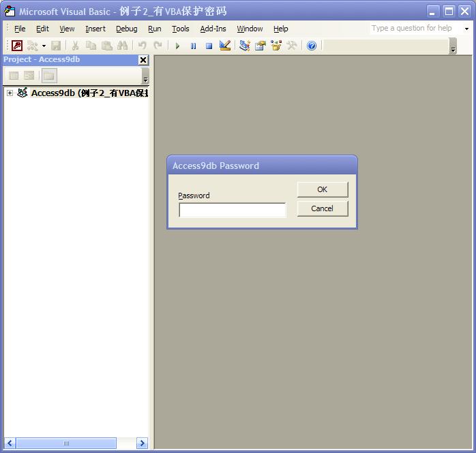Click the Redo arrow icon
Screen dimensions: 476x453
click(x=158, y=46)
